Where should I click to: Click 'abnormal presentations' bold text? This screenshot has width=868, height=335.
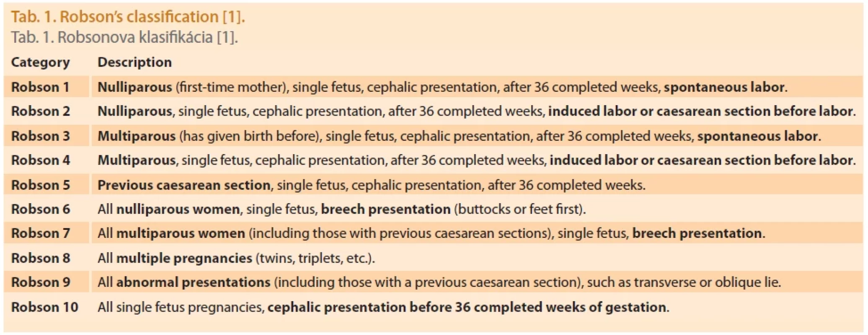[193, 282]
